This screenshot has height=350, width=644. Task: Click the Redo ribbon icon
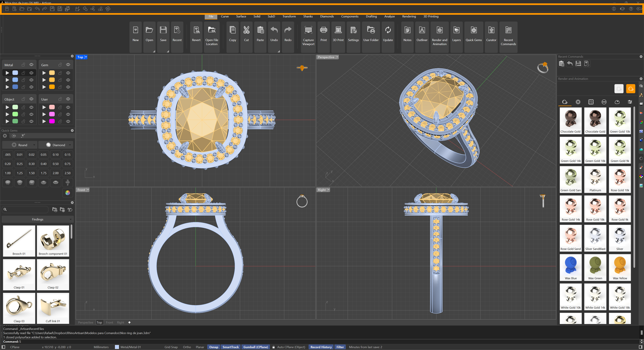(288, 30)
